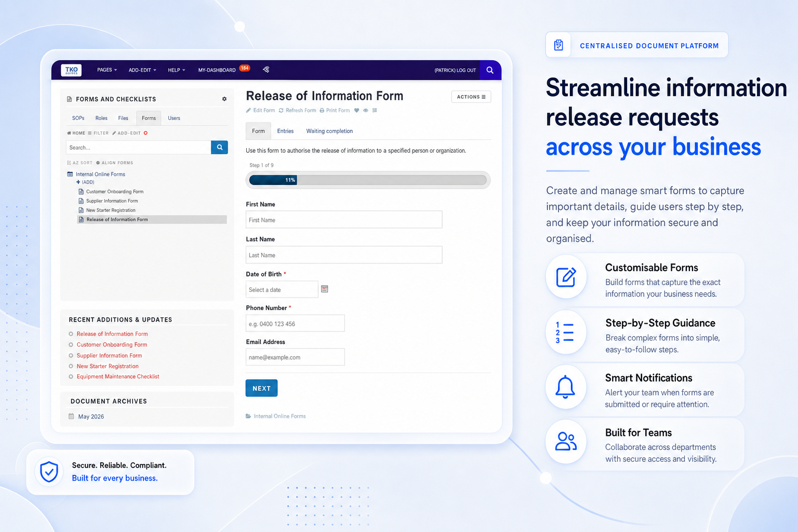The image size is (798, 532).
Task: Open Supplier Information Form in Recent Additions
Action: tap(109, 355)
